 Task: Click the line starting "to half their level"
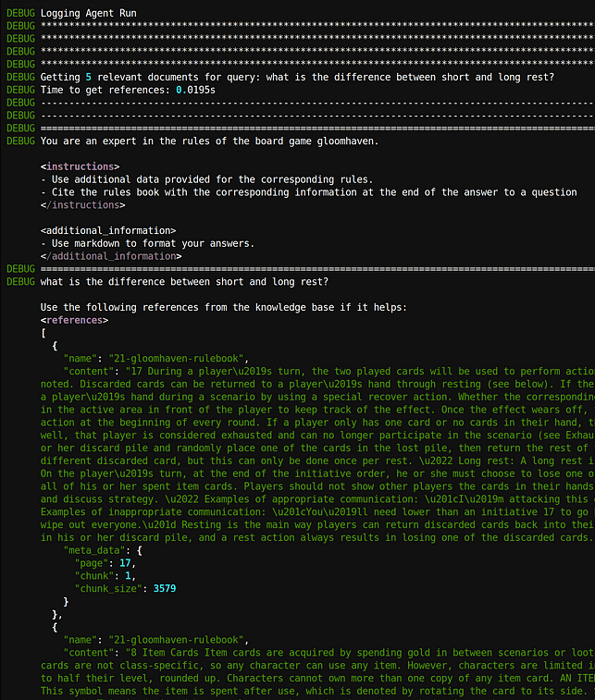click(x=317, y=679)
